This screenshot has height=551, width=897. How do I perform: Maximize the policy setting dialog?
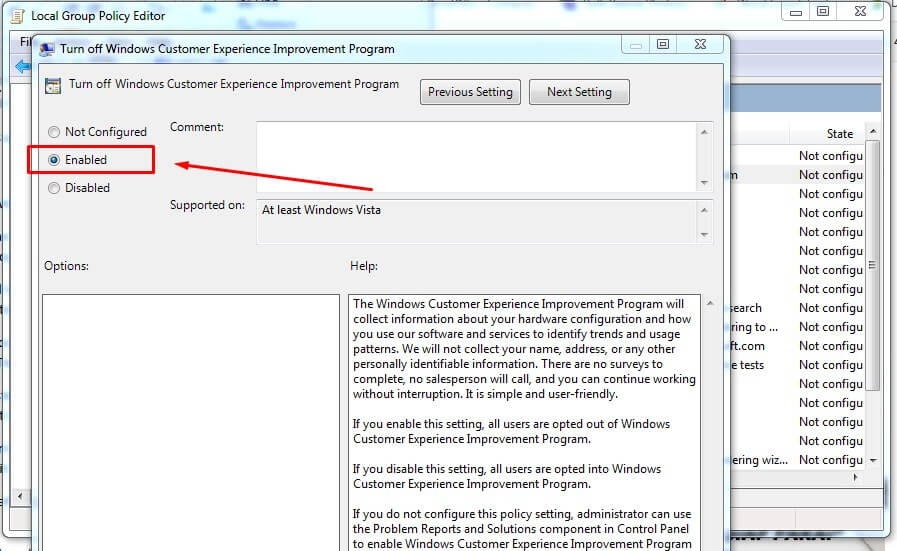point(662,44)
